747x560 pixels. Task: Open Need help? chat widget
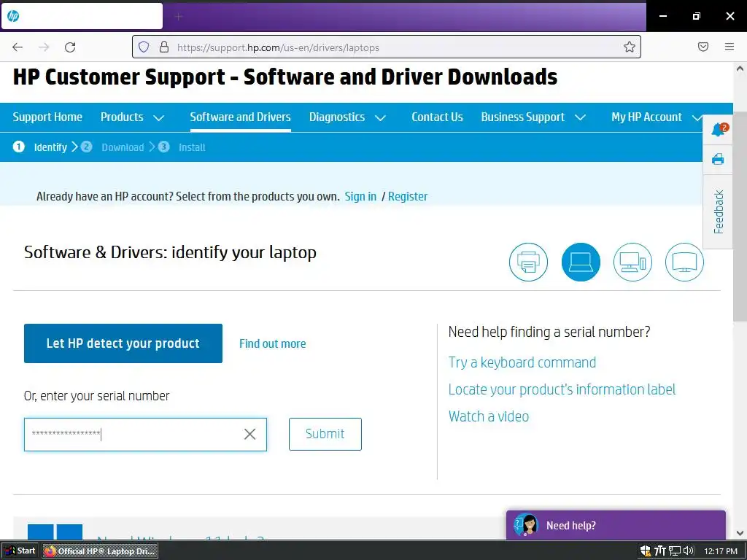point(616,525)
